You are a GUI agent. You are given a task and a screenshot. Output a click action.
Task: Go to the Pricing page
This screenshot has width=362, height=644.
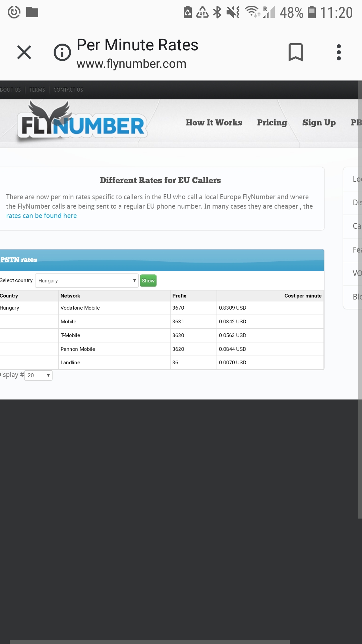(x=272, y=123)
